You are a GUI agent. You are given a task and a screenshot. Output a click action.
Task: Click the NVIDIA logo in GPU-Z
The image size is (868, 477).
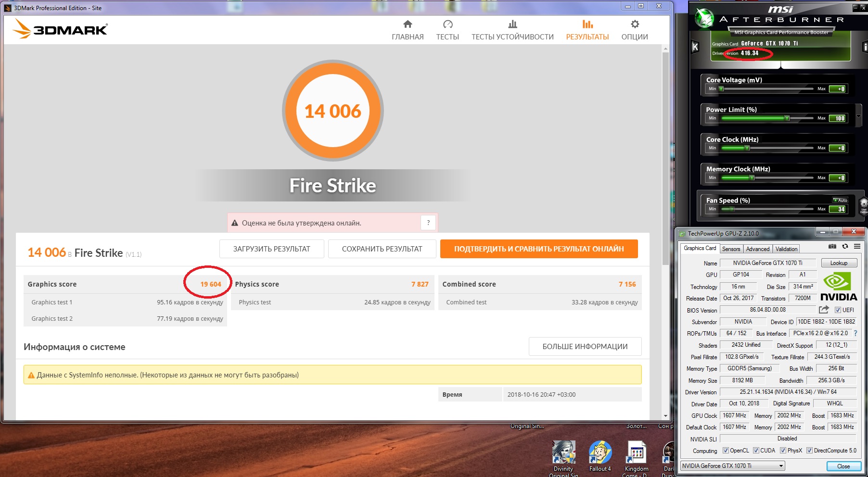838,287
